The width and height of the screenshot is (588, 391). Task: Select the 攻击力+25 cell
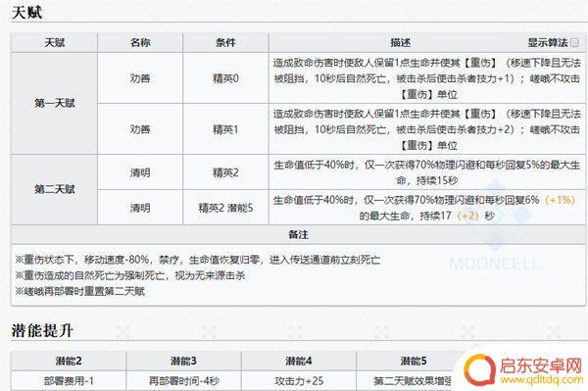pyautogui.click(x=299, y=381)
